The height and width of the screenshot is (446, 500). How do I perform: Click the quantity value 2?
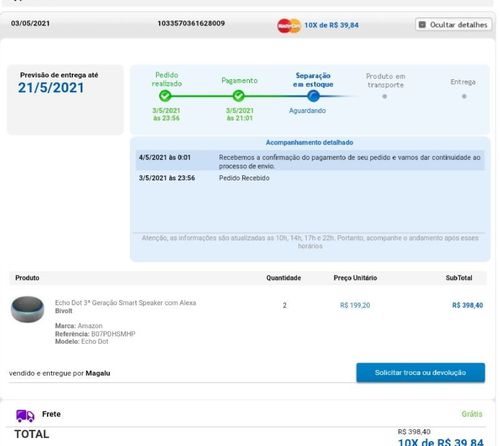pos(284,305)
